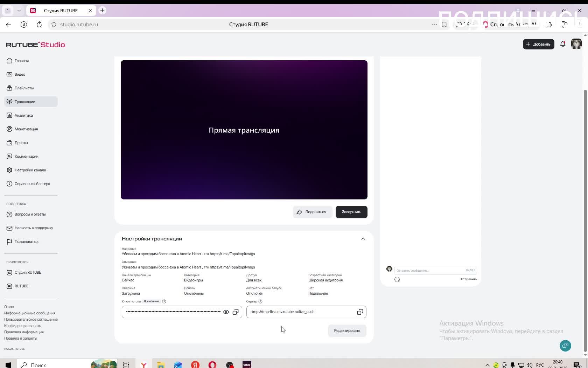This screenshot has width=588, height=368.
Task: Open the RUTUBE app link in sidebar
Action: pyautogui.click(x=31, y=286)
